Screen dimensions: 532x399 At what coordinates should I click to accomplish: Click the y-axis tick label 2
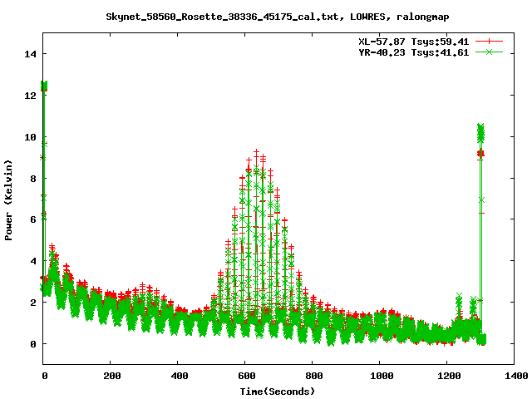[x=33, y=303]
